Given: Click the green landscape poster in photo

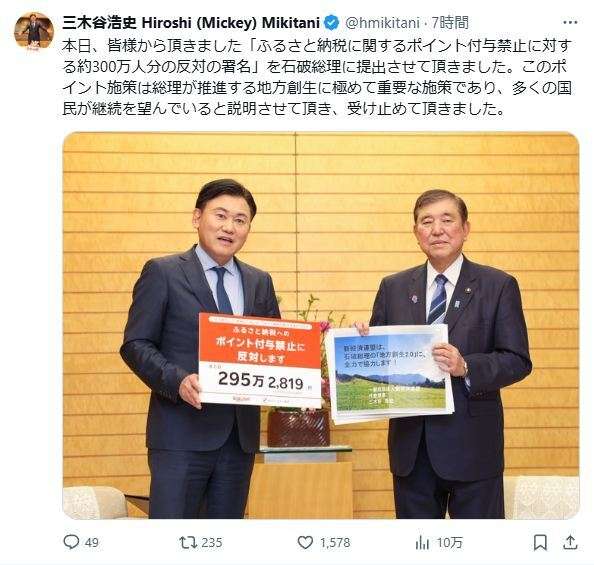Looking at the screenshot, I should click(x=389, y=374).
